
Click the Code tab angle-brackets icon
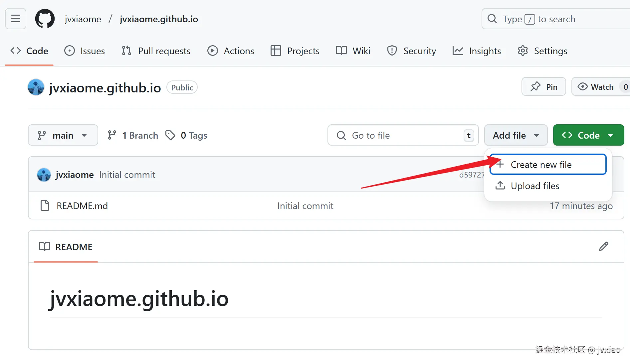[x=16, y=51]
